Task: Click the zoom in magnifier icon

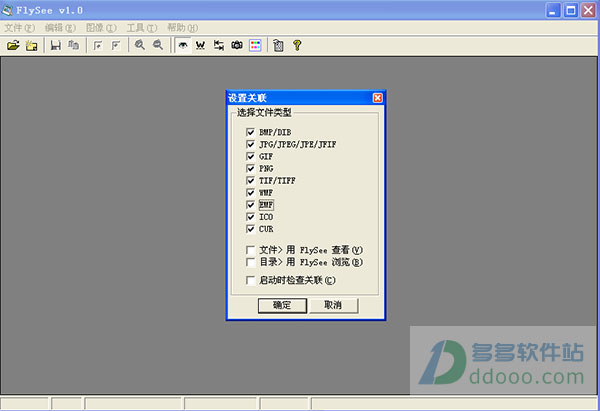Action: (140, 45)
